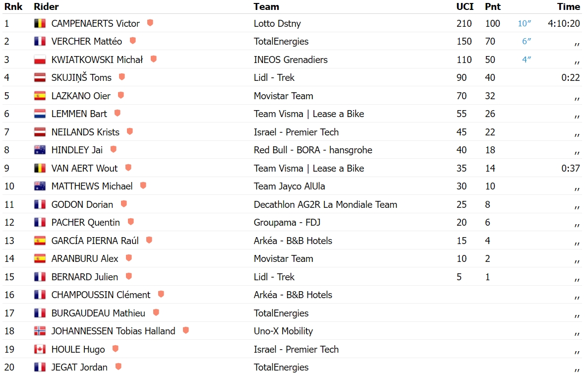
Task: Open SKUJIŅŠ Toms rider profile
Action: [x=81, y=77]
